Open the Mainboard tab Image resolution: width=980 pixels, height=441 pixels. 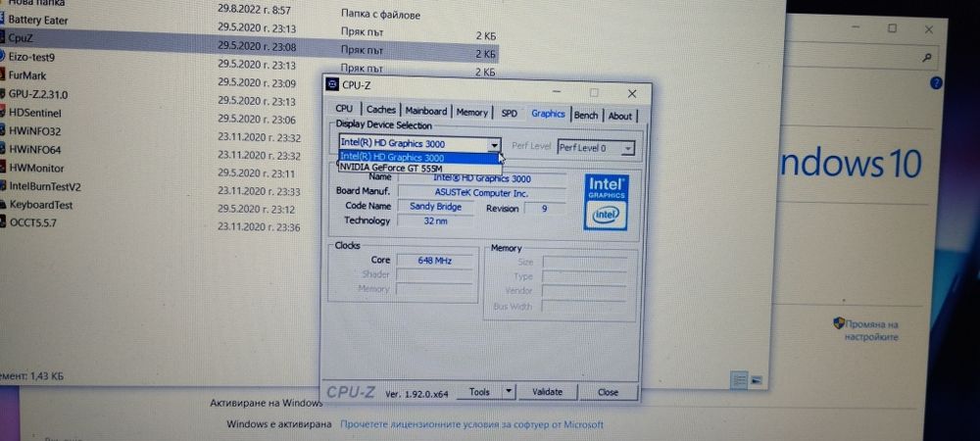point(425,111)
